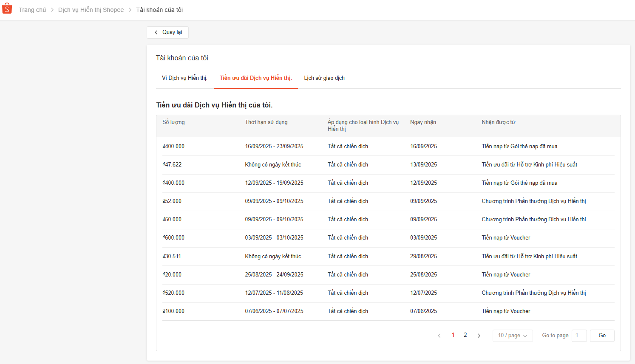Click the Ngày nhận column header
The width and height of the screenshot is (635, 364).
point(423,122)
